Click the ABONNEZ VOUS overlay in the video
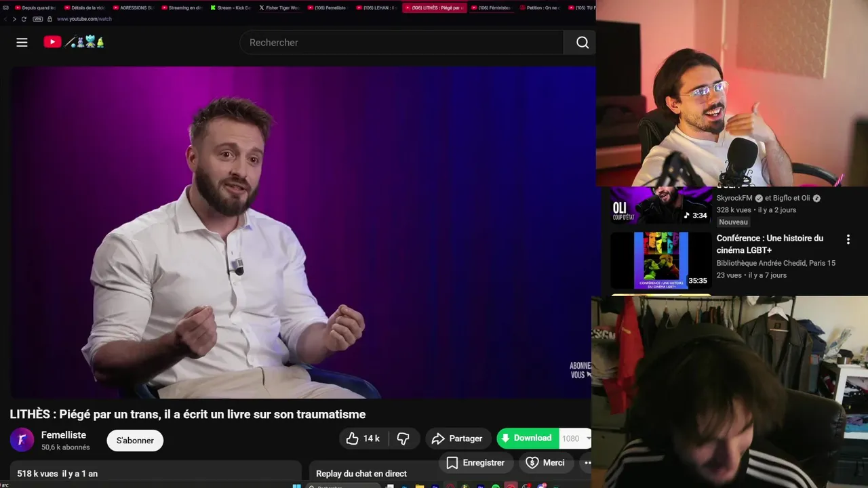868x488 pixels. coord(580,370)
